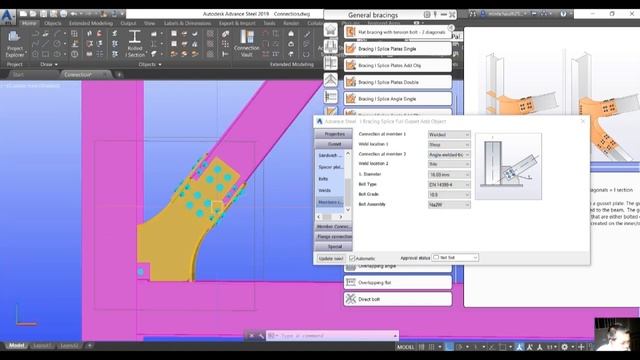This screenshot has height=360, width=640.
Task: Open Special section in dialog
Action: (x=334, y=247)
